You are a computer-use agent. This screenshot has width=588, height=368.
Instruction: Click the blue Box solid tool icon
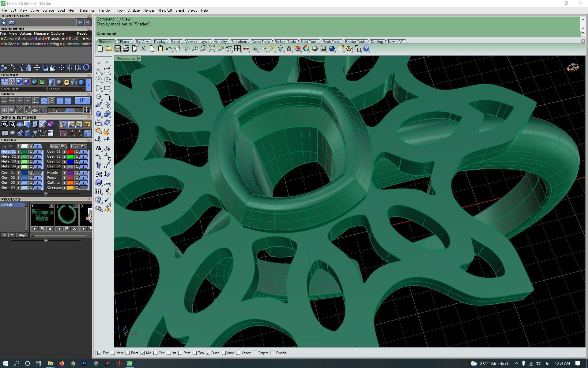pyautogui.click(x=99, y=114)
